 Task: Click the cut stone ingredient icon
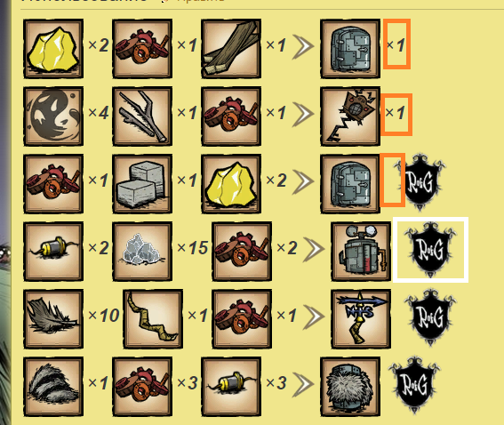click(x=142, y=183)
